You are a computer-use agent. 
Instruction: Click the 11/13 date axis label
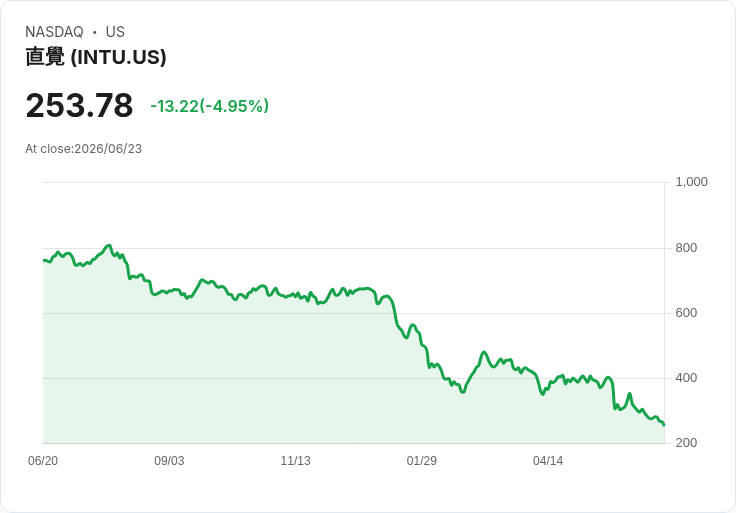tap(295, 461)
